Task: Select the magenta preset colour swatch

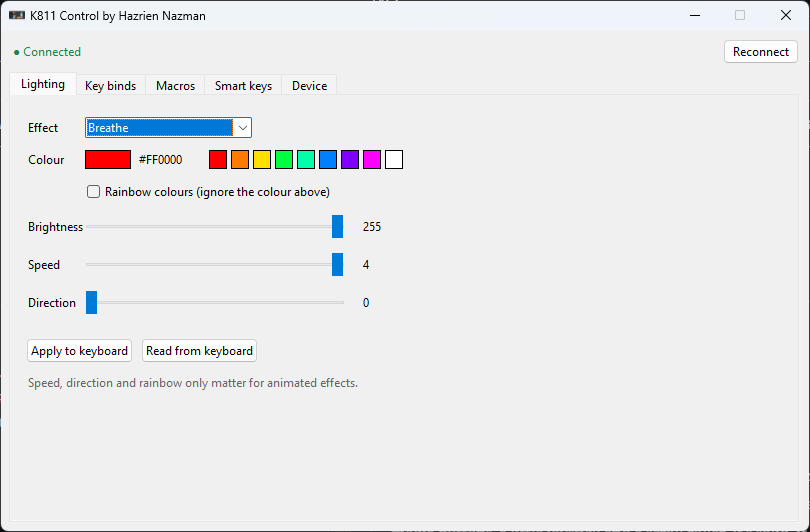Action: click(372, 160)
